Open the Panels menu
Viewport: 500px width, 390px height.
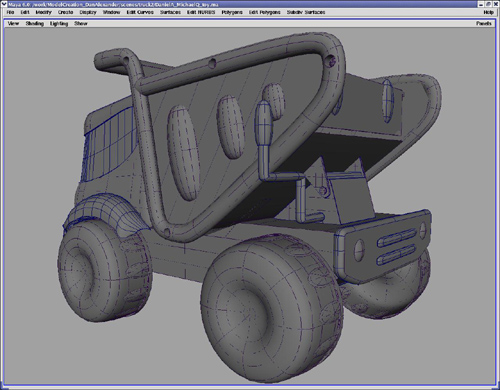pos(484,23)
